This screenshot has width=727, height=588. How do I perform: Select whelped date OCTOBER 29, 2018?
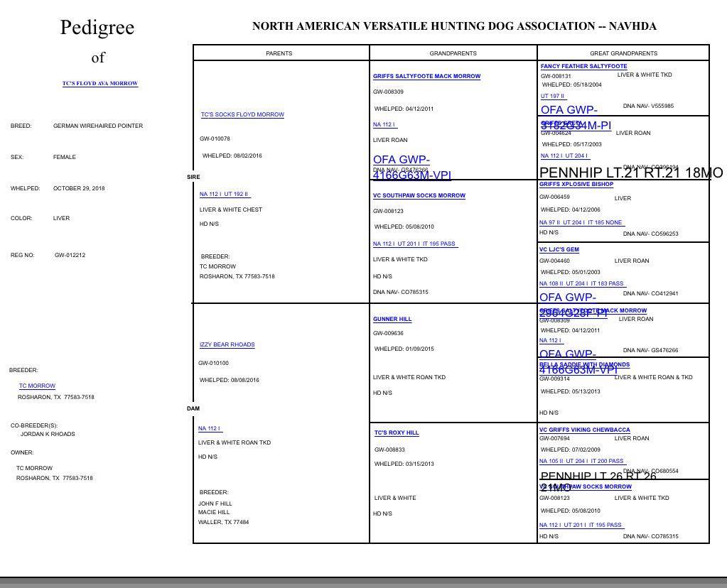pos(79,188)
